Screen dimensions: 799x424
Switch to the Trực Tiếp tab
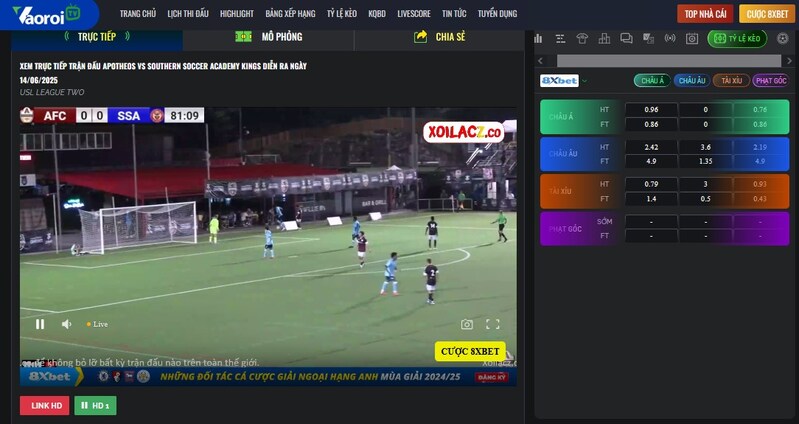tap(97, 37)
